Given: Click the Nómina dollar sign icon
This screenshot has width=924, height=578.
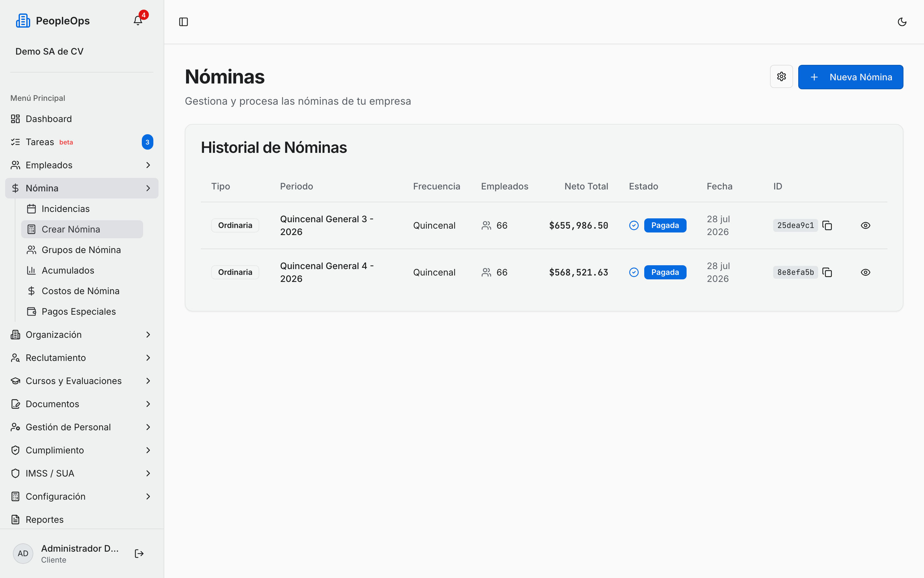Looking at the screenshot, I should [15, 188].
